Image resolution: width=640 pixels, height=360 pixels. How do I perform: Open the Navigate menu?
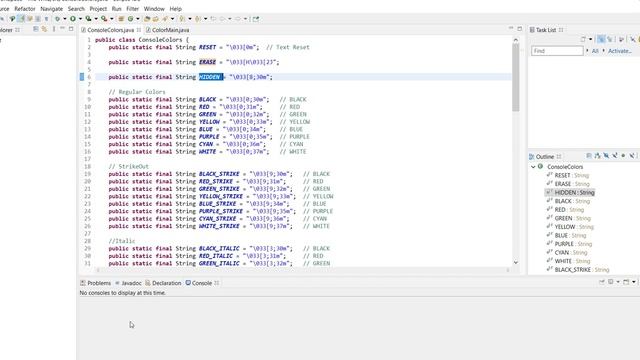click(51, 9)
